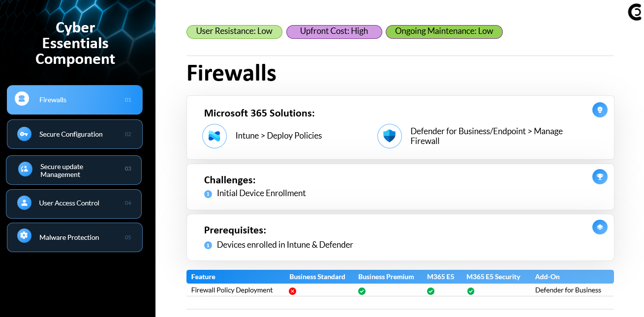Click the user icon beside User Access Control
The height and width of the screenshot is (317, 644).
pyautogui.click(x=24, y=202)
